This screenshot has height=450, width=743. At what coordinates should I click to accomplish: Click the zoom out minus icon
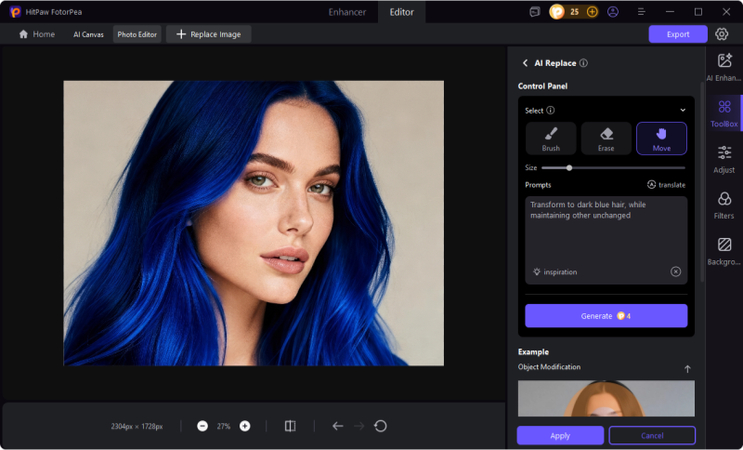tap(202, 426)
